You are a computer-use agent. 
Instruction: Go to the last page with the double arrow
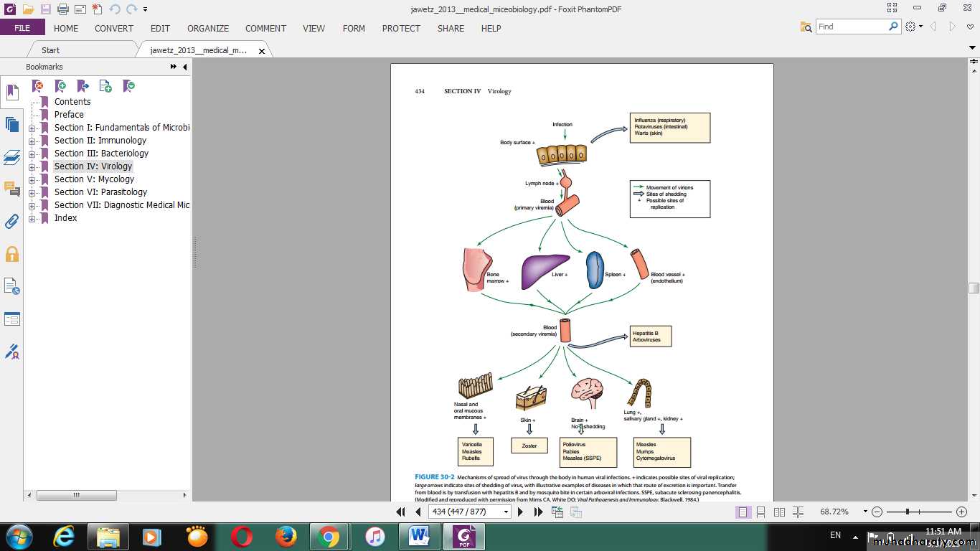pyautogui.click(x=538, y=512)
